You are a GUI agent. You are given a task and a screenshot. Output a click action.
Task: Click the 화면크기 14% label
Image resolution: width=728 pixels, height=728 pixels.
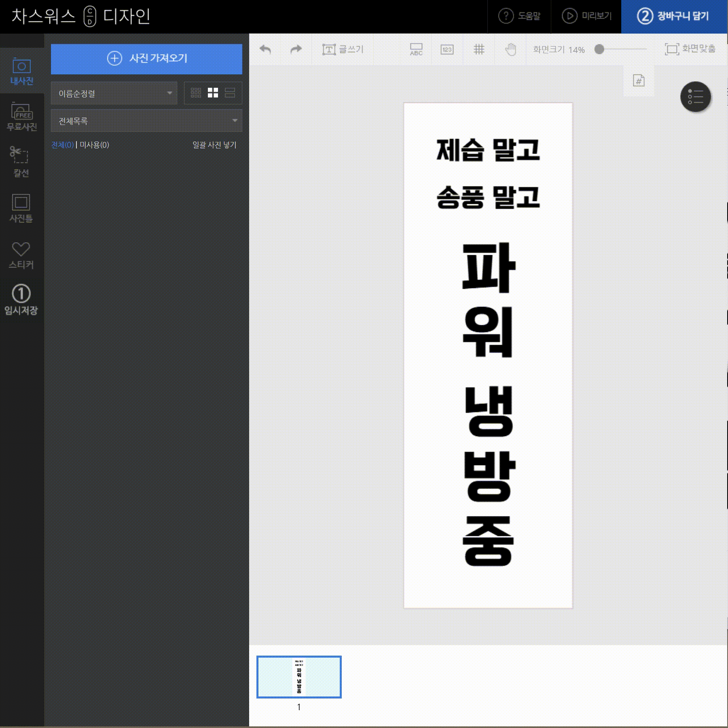559,49
